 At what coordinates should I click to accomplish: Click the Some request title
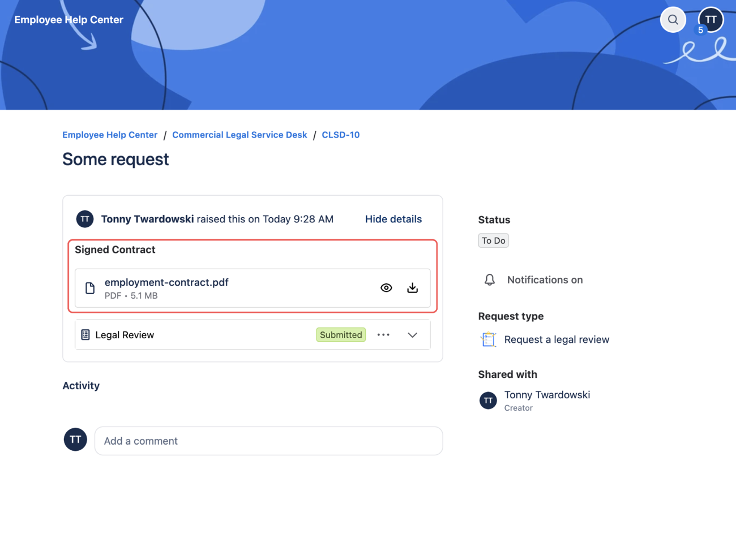click(115, 159)
